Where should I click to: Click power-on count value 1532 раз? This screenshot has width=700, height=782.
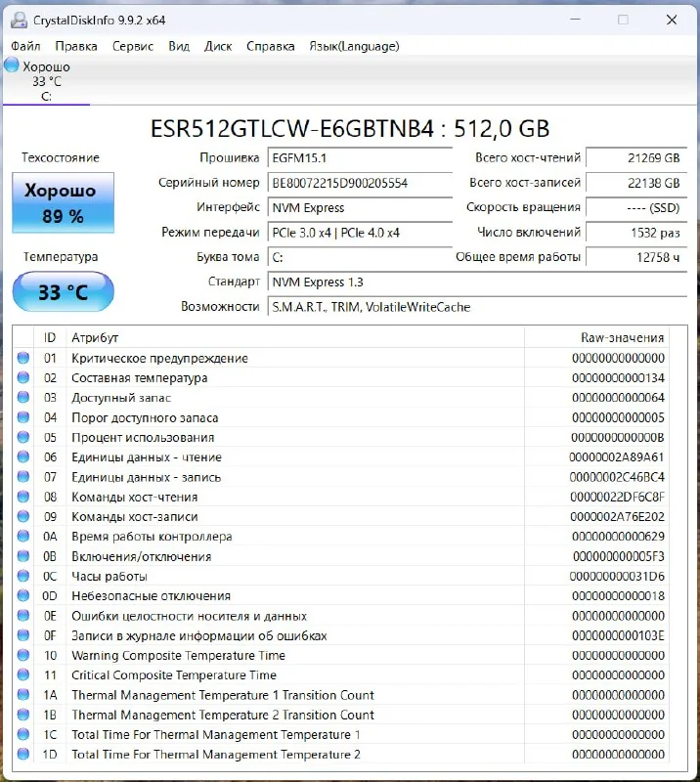(636, 233)
